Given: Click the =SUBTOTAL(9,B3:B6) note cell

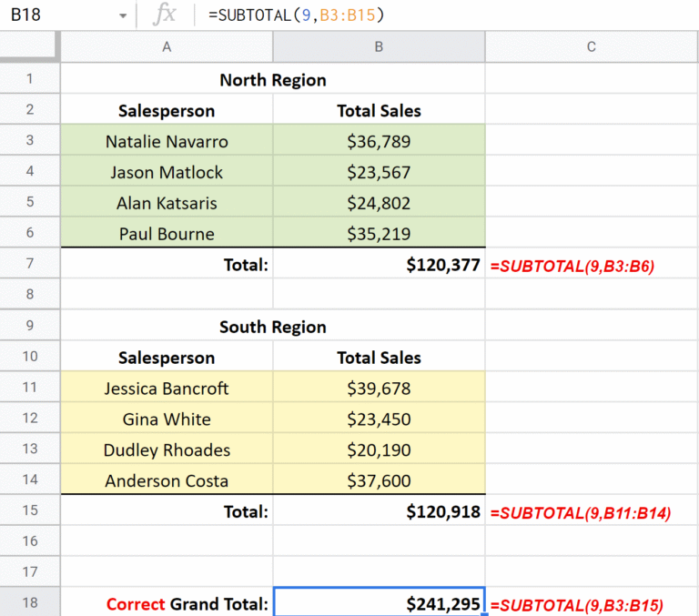Looking at the screenshot, I should point(592,263).
